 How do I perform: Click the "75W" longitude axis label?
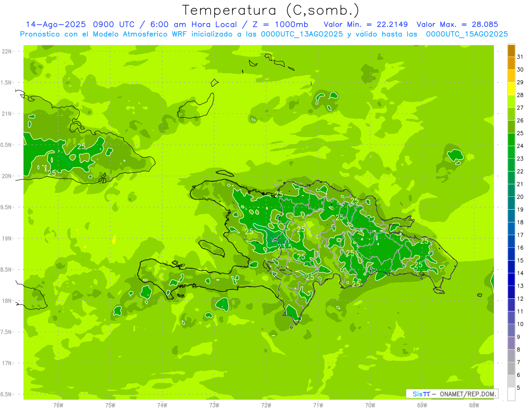(x=110, y=405)
